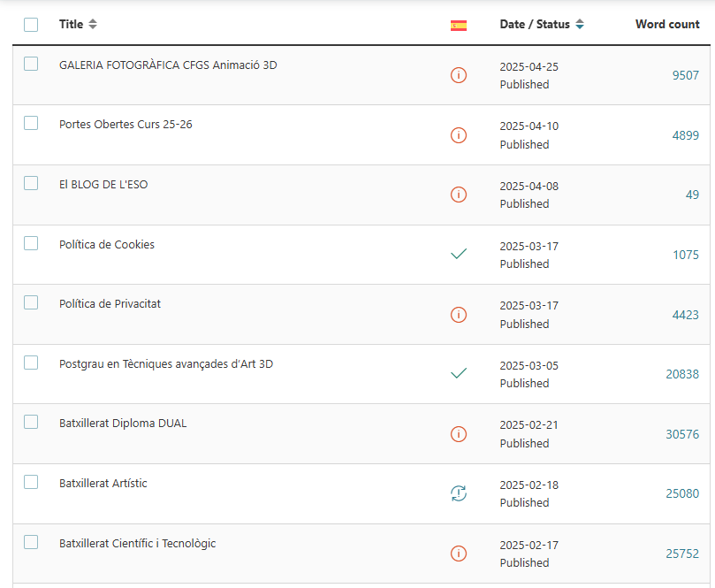Open the 20838 word count link
This screenshot has height=588, width=715.
[x=682, y=374]
